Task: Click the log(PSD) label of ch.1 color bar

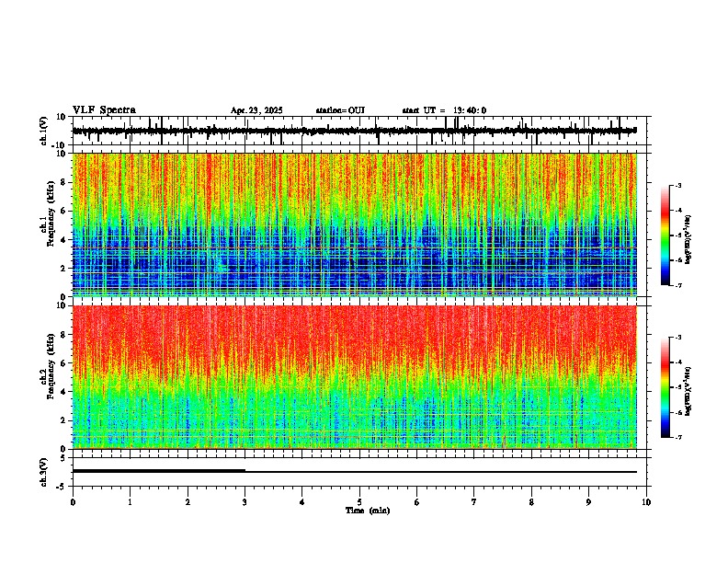Action: pyautogui.click(x=688, y=240)
